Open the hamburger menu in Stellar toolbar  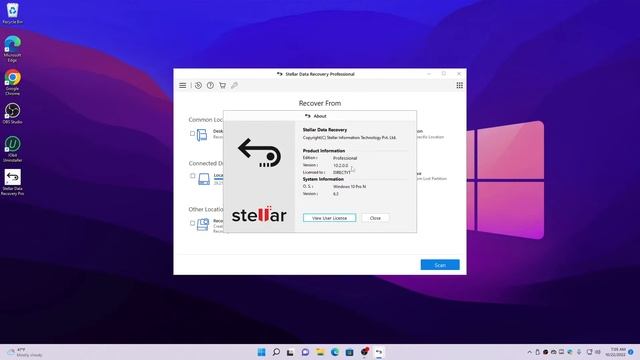click(x=182, y=85)
